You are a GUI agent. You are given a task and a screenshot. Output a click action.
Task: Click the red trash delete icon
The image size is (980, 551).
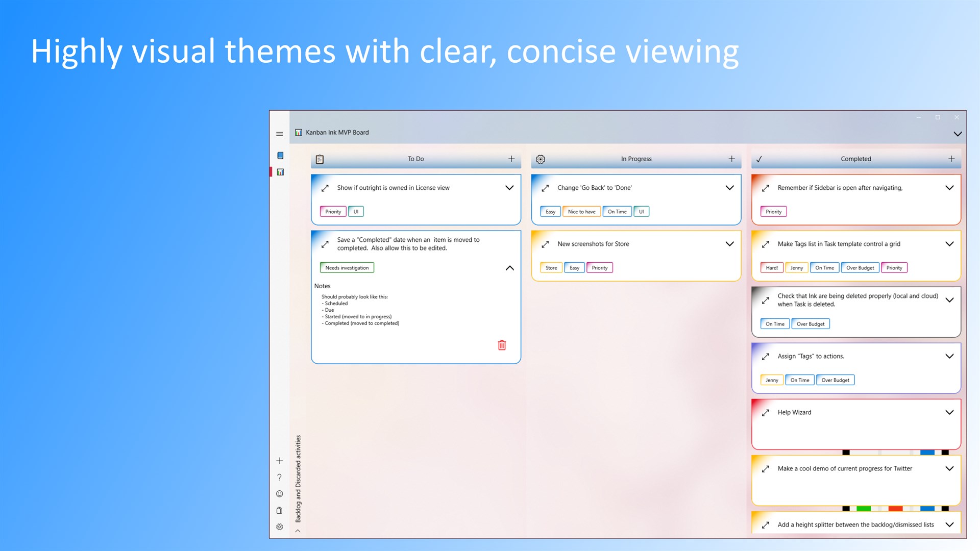(x=502, y=345)
